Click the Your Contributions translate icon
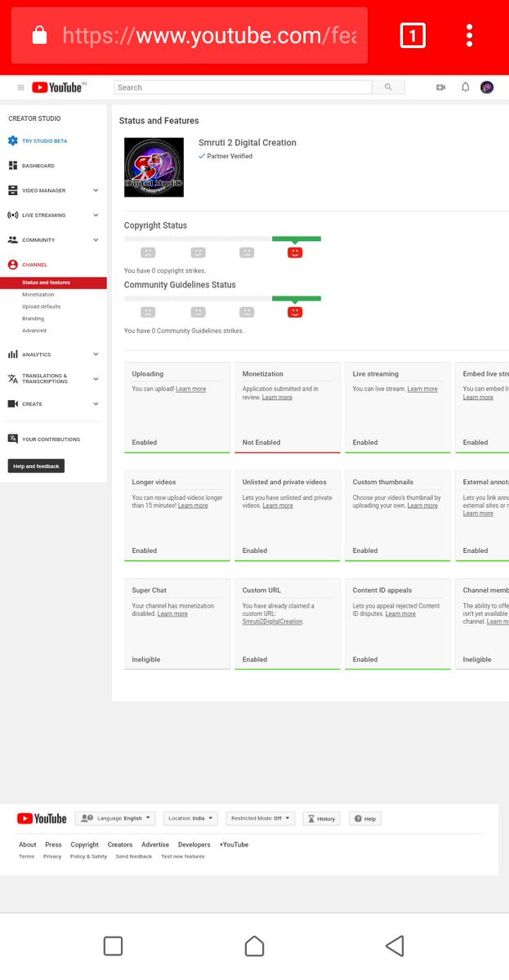Screen dimensions: 509x980 [x=12, y=439]
